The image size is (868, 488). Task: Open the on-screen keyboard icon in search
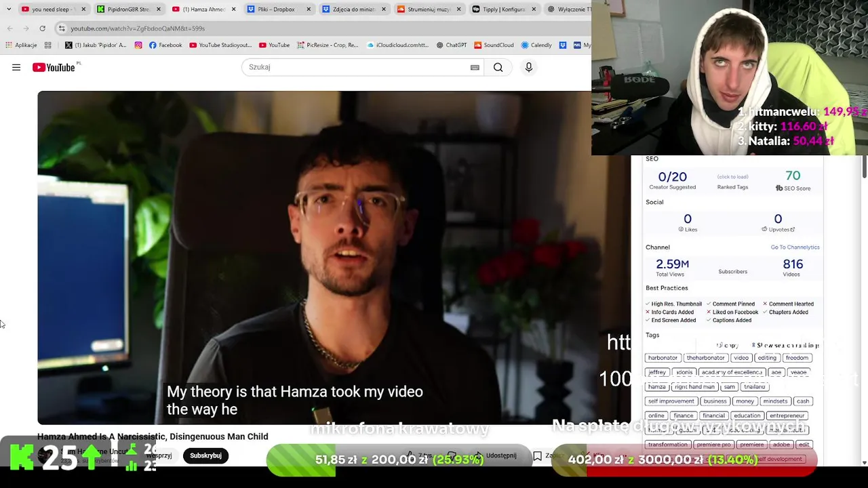coord(475,67)
